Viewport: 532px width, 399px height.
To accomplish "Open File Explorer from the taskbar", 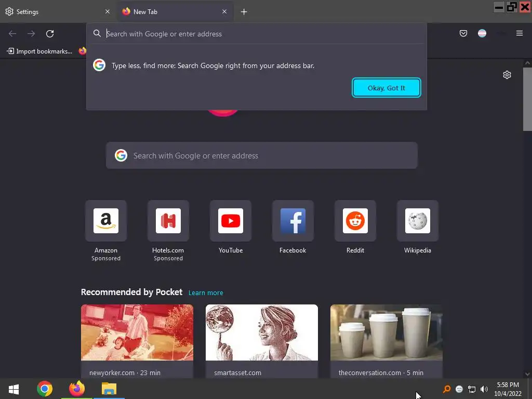I will [x=109, y=389].
